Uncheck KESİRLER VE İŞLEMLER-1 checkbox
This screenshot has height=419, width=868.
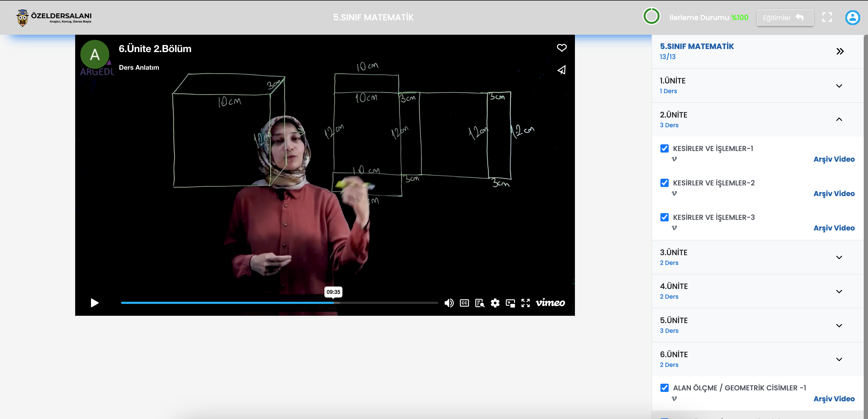coord(664,148)
